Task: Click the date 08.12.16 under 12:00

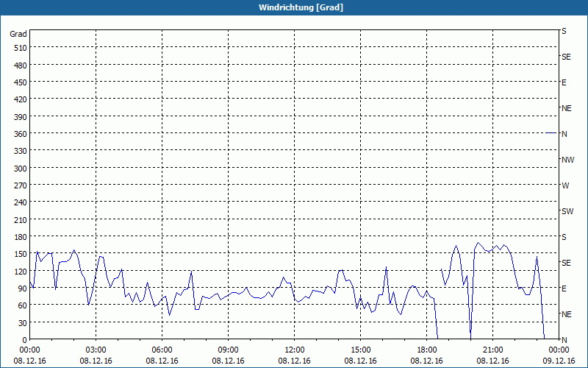Action: [x=295, y=361]
